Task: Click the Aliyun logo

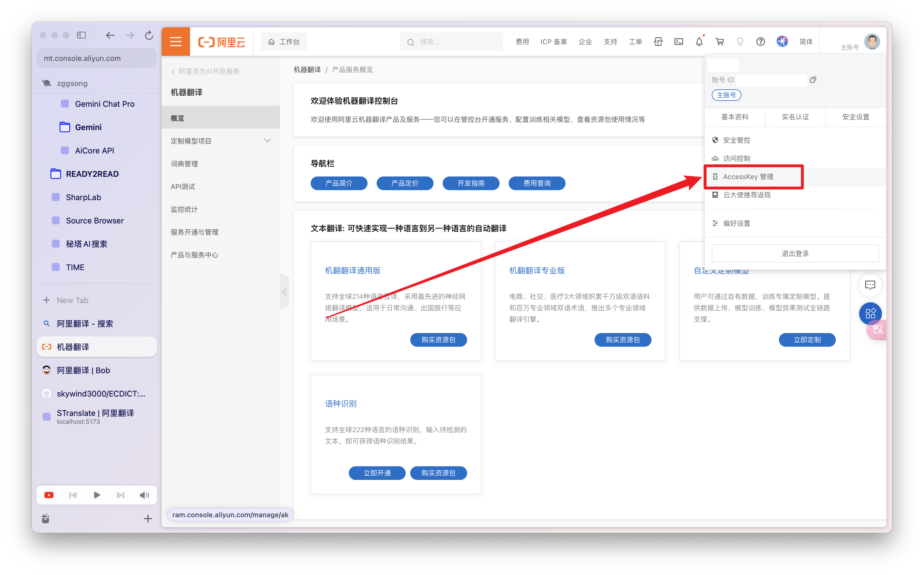Action: [222, 42]
